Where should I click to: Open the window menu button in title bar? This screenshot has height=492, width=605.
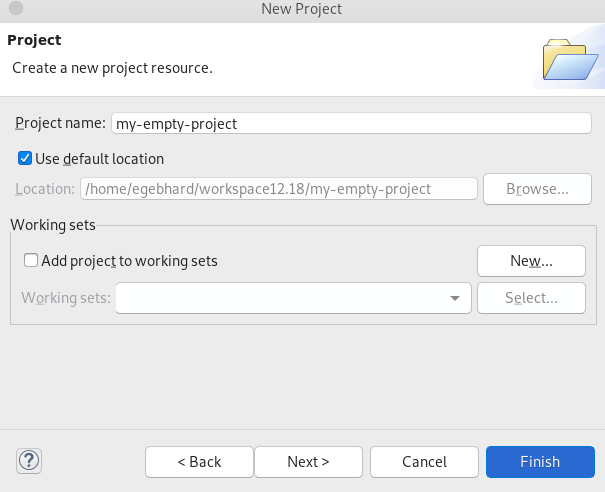[x=14, y=9]
